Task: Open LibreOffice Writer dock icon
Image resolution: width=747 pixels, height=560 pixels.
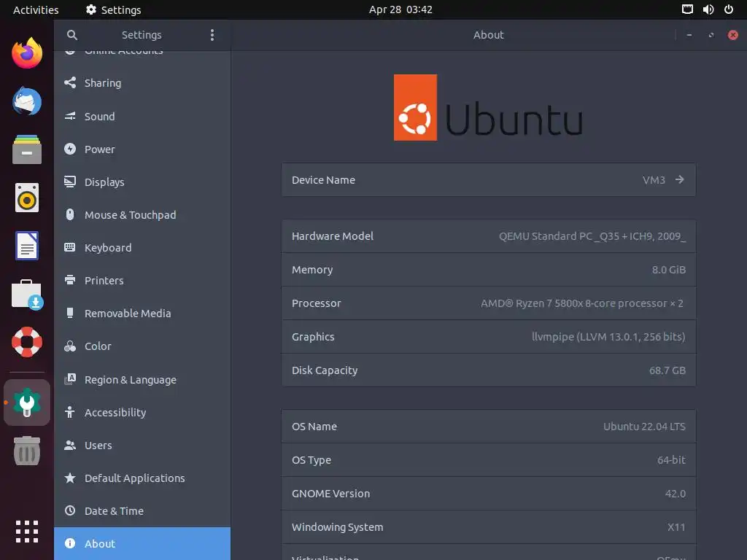Action: [x=27, y=246]
